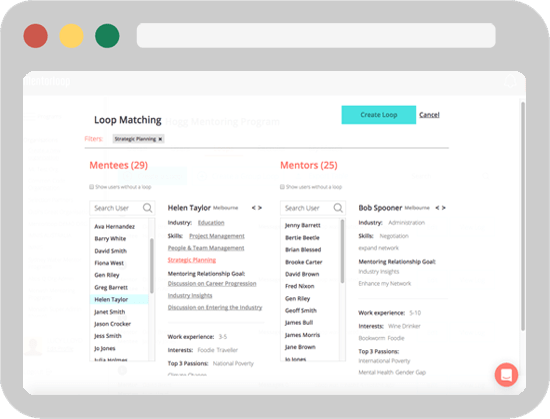Open notifications bell icon in header
Screen dimensions: 550x419
(x=510, y=81)
